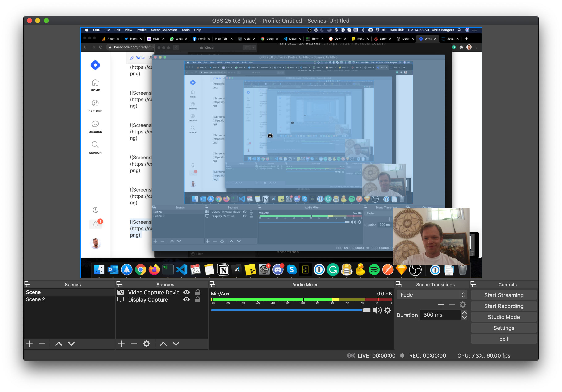Click the camera icon beside Video Capture Device
Image resolution: width=562 pixels, height=392 pixels.
(x=120, y=292)
